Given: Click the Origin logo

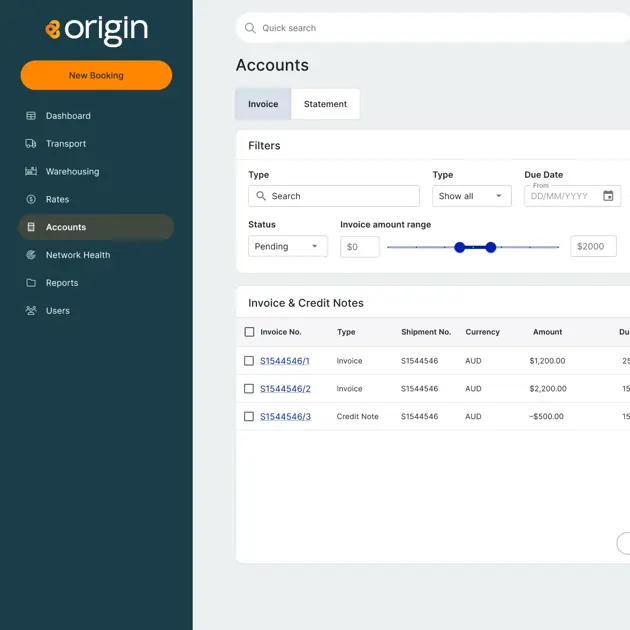Looking at the screenshot, I should 96,31.
